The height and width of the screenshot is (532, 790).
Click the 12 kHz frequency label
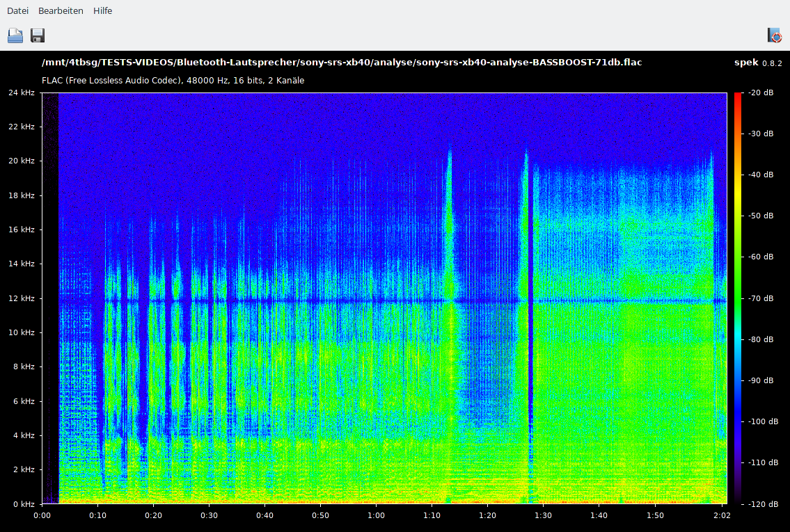[x=22, y=298]
